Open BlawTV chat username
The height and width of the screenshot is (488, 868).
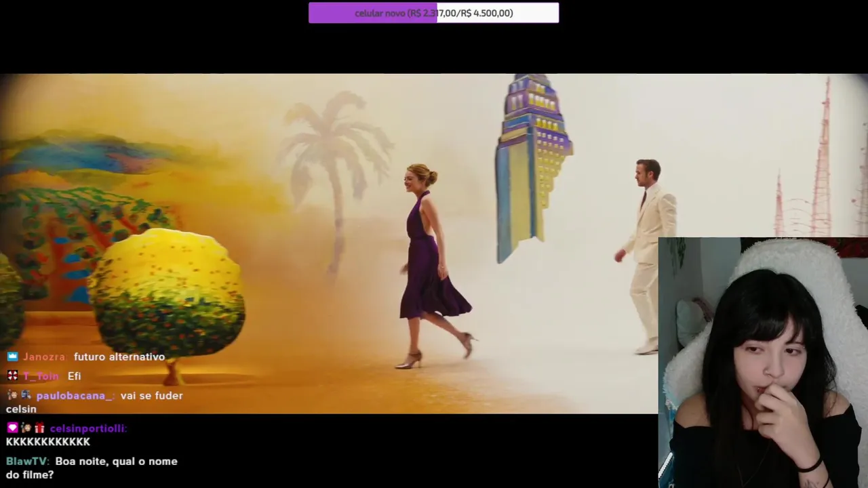[28, 462]
